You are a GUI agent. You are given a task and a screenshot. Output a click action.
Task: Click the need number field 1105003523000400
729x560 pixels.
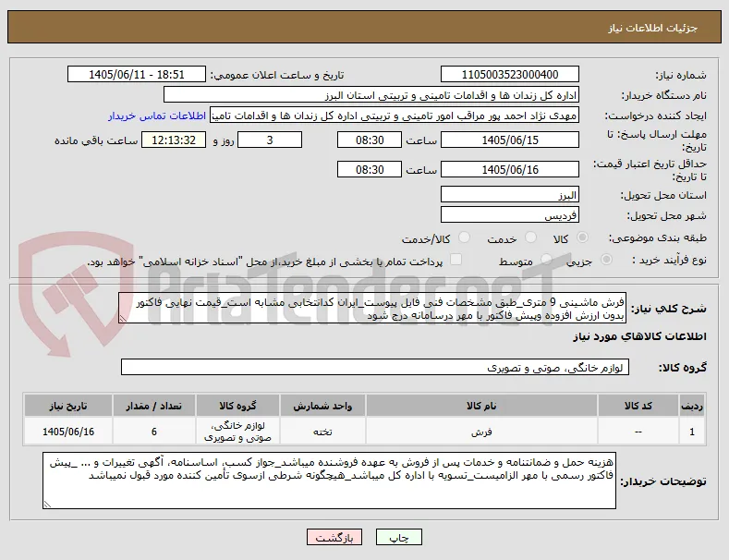pyautogui.click(x=510, y=75)
